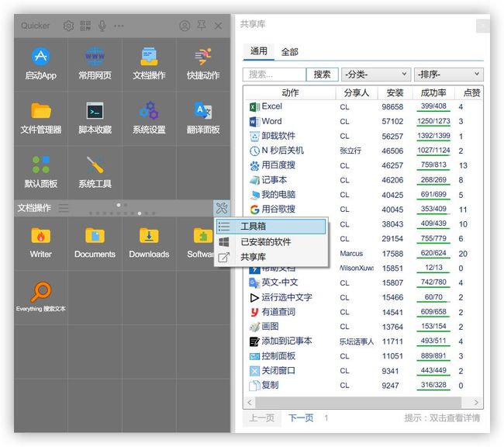Click the 搜索 button
Image resolution: width=504 pixels, height=447 pixels.
coord(322,74)
